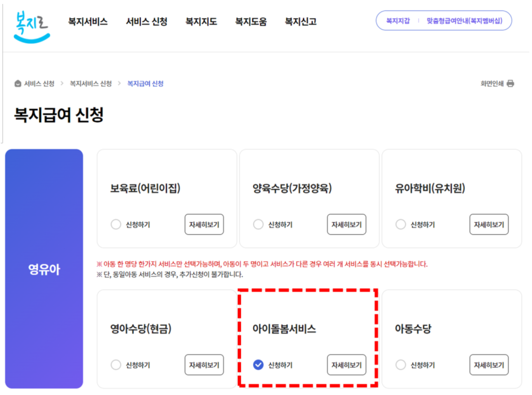The image size is (532, 395).
Task: Click the 복지지갑 link
Action: pyautogui.click(x=398, y=21)
